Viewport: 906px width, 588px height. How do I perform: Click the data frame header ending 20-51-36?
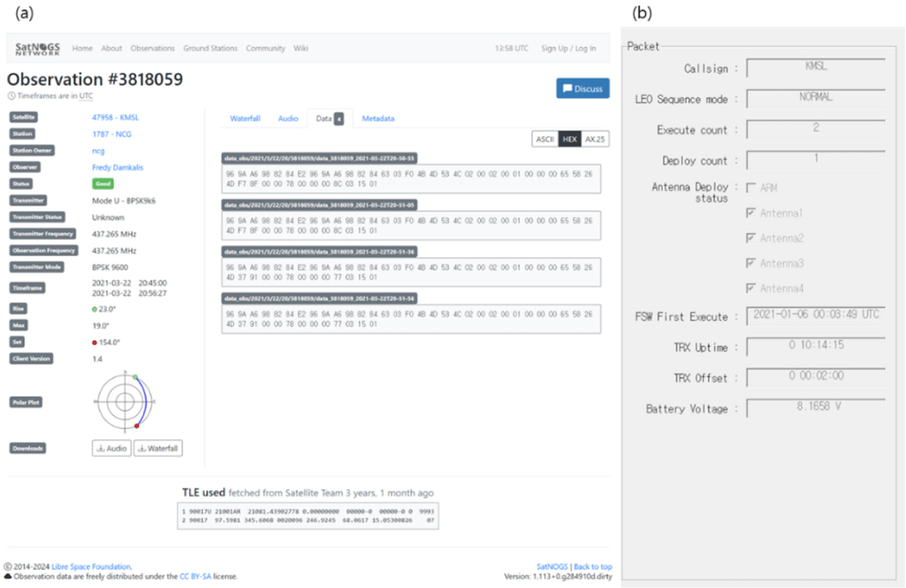[319, 251]
